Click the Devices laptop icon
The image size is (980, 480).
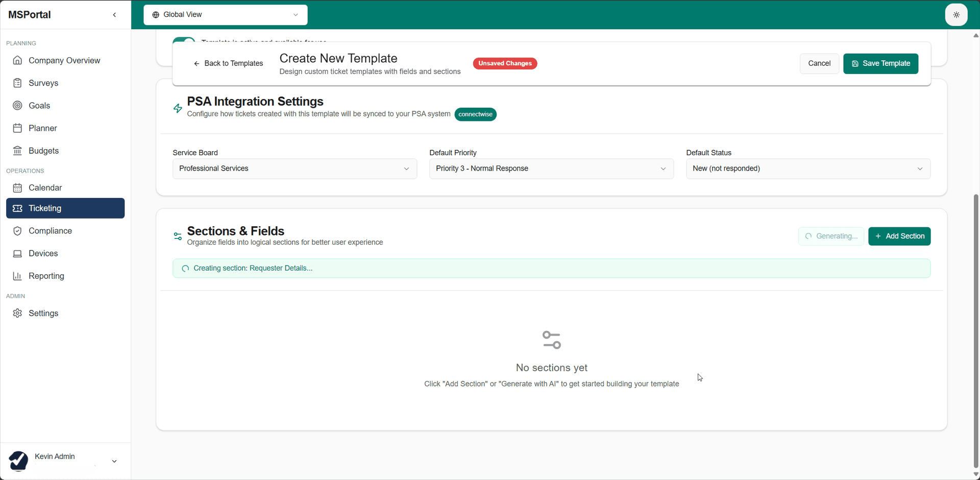tap(17, 253)
